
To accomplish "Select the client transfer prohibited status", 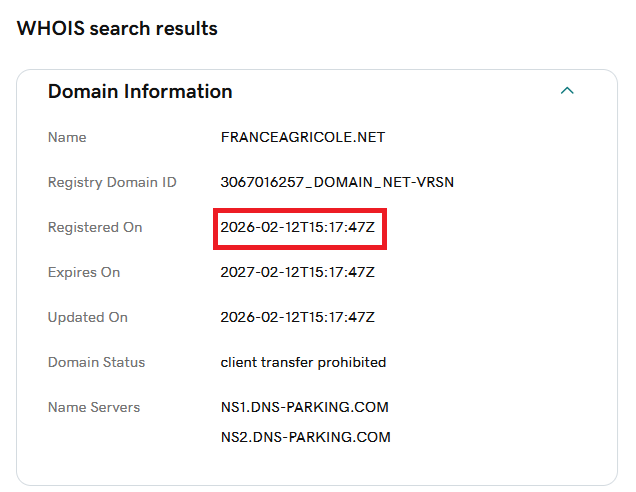I will 303,362.
